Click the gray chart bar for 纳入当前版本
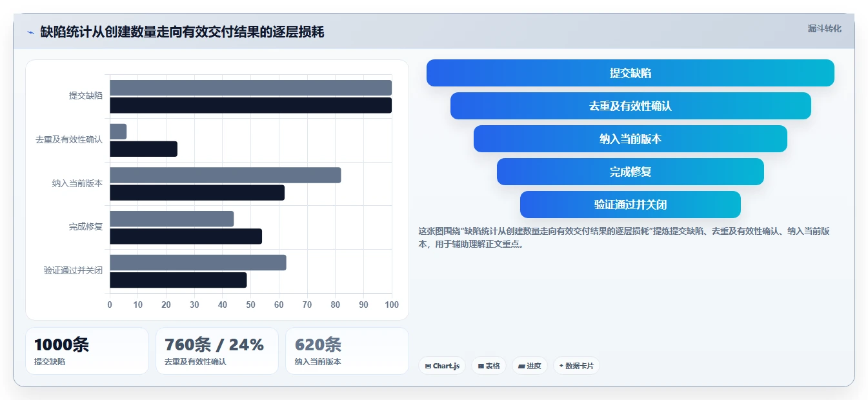Viewport: 868px width, 400px height. pos(225,175)
